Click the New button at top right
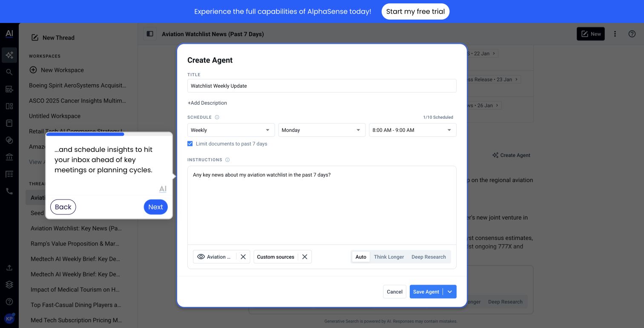Image resolution: width=644 pixels, height=328 pixels. click(x=591, y=34)
